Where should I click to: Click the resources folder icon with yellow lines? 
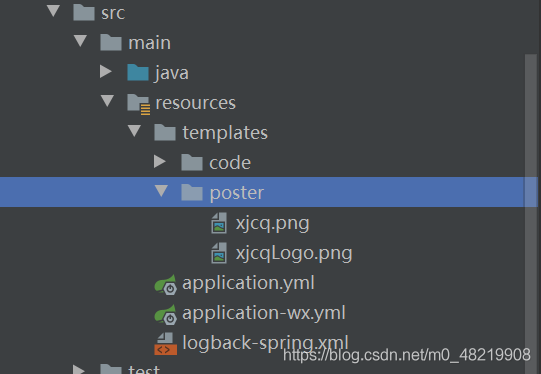(138, 104)
